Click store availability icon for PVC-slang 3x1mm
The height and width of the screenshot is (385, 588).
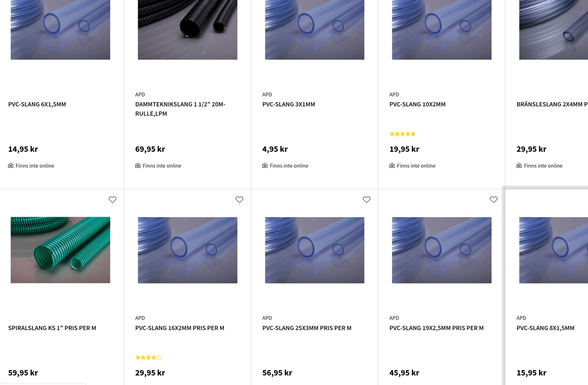[x=265, y=166]
